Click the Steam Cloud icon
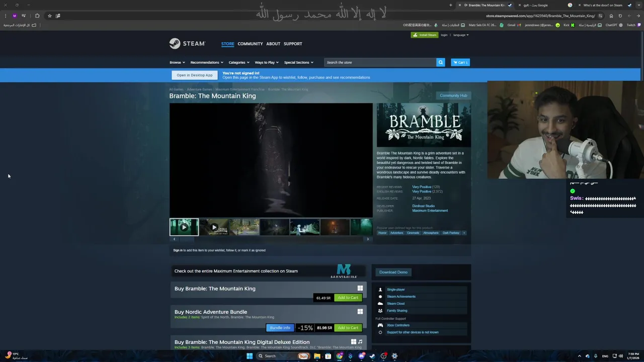Screen dimensions: 644x362 (380, 304)
